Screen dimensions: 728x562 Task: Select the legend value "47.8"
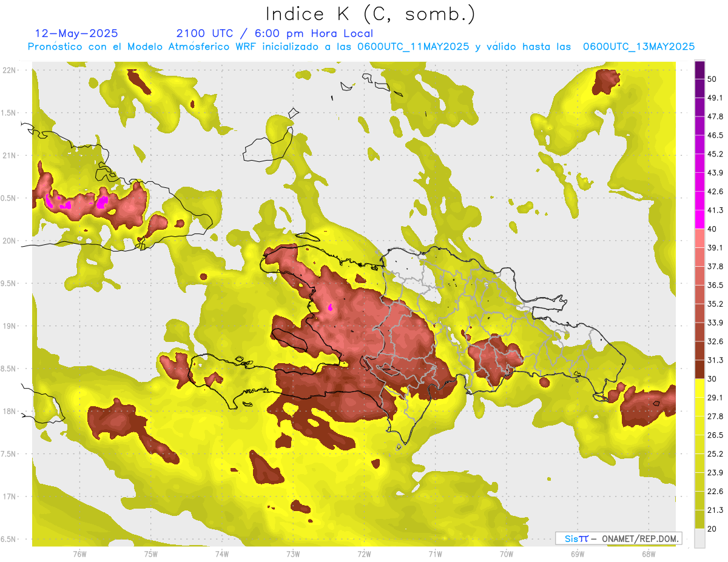click(x=715, y=116)
